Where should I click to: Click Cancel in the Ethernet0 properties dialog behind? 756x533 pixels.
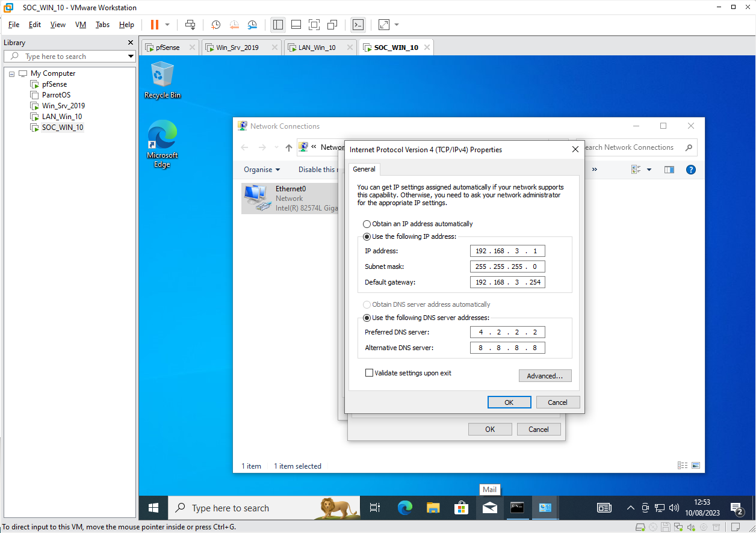point(539,430)
